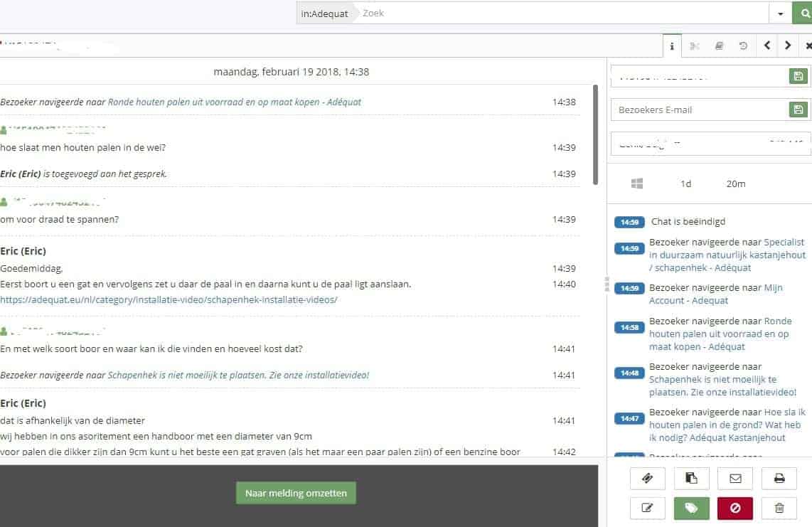Click the ticket icon button
The width and height of the screenshot is (812, 527).
point(647,479)
